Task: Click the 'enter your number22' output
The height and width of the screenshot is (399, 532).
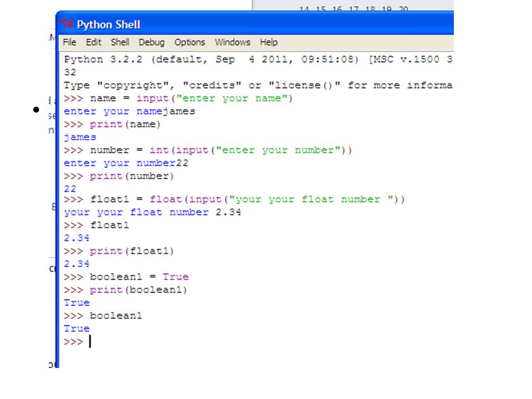Action: click(126, 163)
